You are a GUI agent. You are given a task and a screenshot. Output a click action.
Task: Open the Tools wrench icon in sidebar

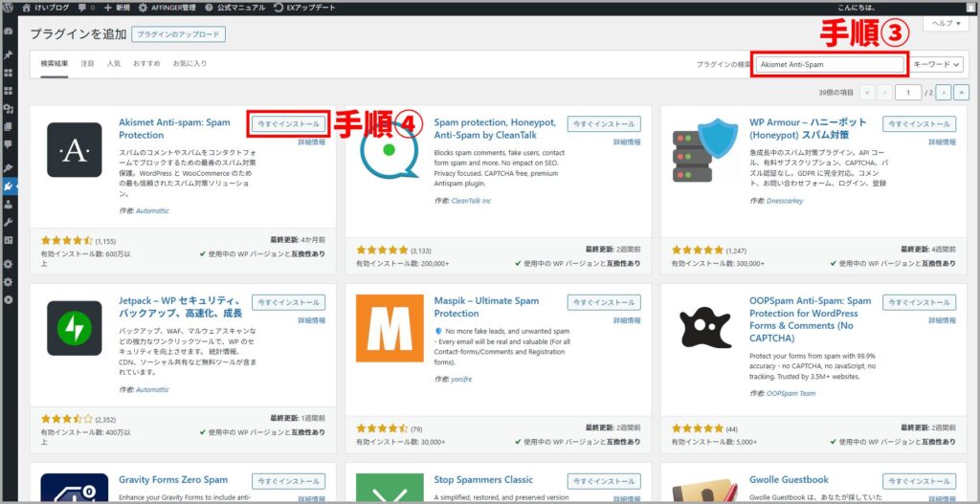pos(9,222)
